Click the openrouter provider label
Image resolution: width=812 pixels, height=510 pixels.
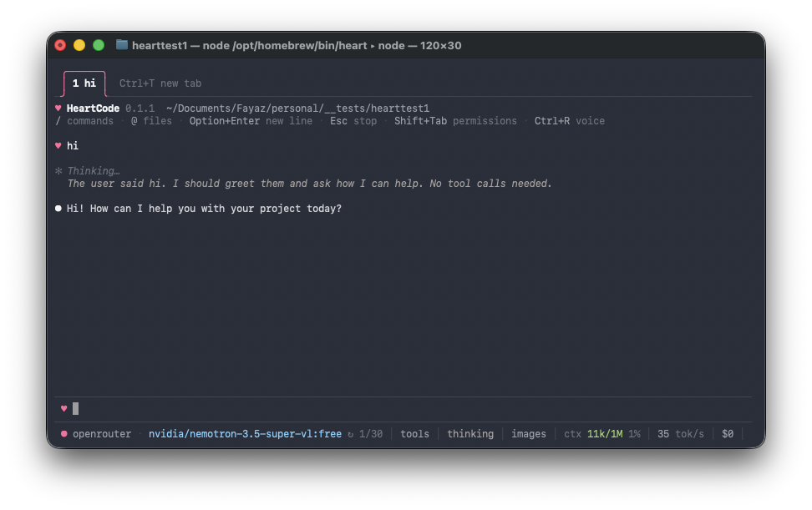[x=102, y=434]
